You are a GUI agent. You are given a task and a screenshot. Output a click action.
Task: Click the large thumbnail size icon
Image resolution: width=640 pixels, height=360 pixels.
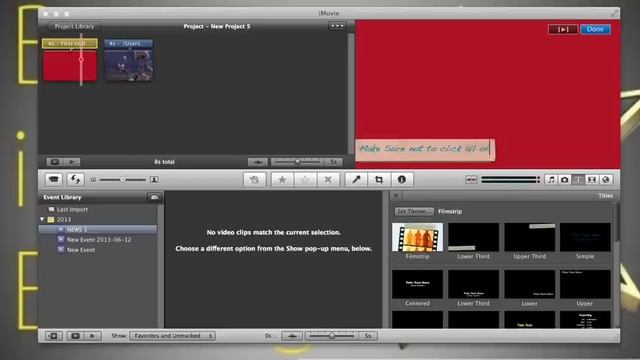pos(154,180)
